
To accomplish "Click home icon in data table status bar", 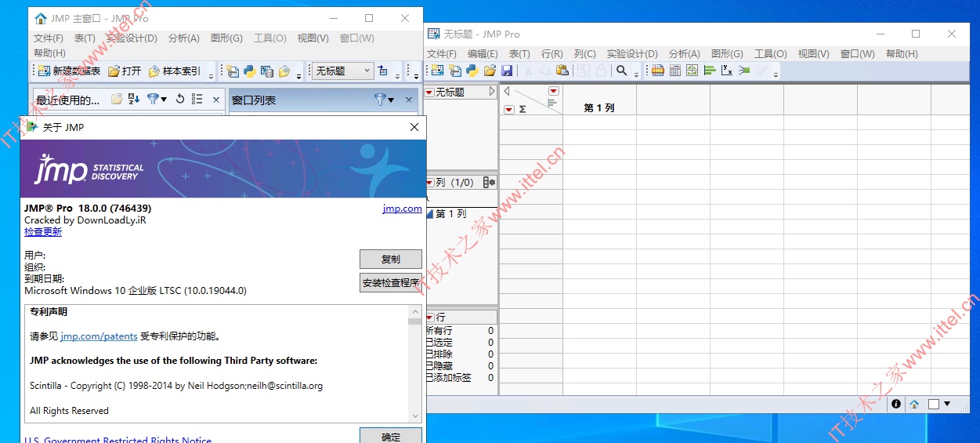I will pyautogui.click(x=914, y=404).
